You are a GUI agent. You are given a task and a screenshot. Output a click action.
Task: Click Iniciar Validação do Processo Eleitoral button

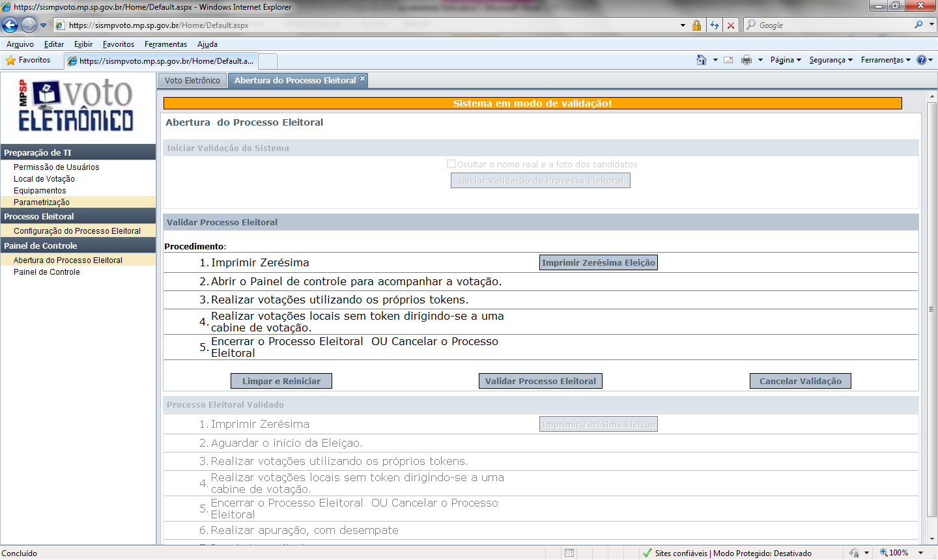click(x=541, y=180)
